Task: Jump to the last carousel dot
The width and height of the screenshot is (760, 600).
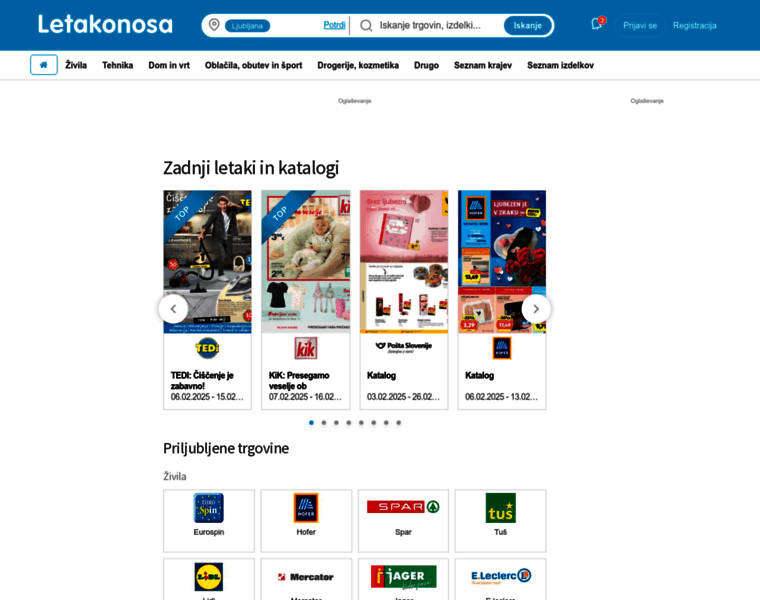Action: [398, 423]
